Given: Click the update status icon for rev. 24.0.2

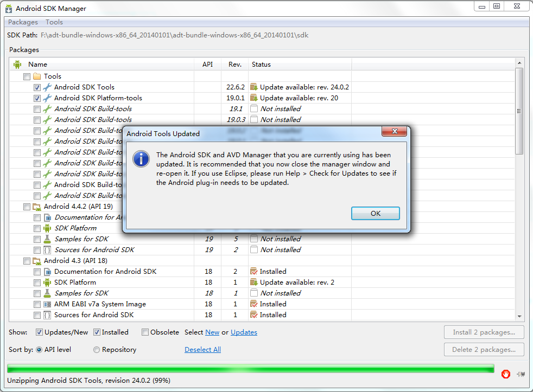Looking at the screenshot, I should (254, 87).
